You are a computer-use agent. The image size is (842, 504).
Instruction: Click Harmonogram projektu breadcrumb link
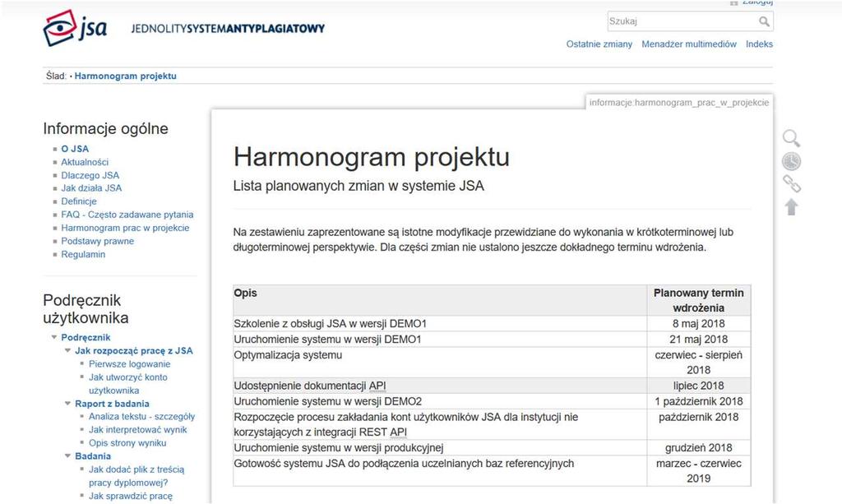pyautogui.click(x=125, y=76)
